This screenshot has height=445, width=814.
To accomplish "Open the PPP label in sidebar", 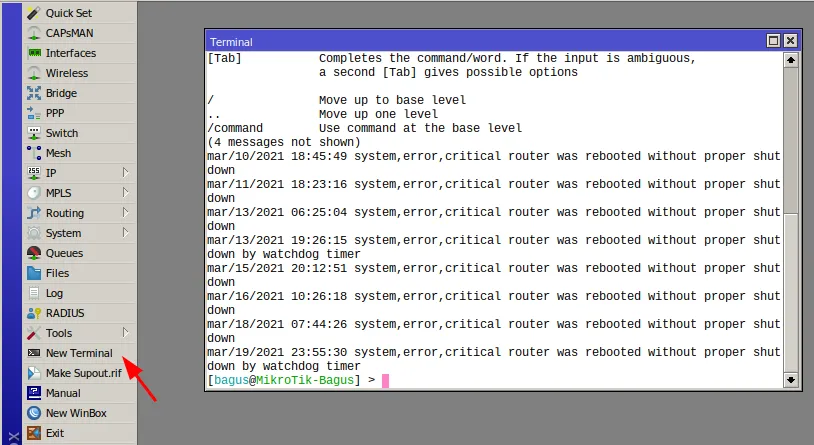I will [x=55, y=113].
